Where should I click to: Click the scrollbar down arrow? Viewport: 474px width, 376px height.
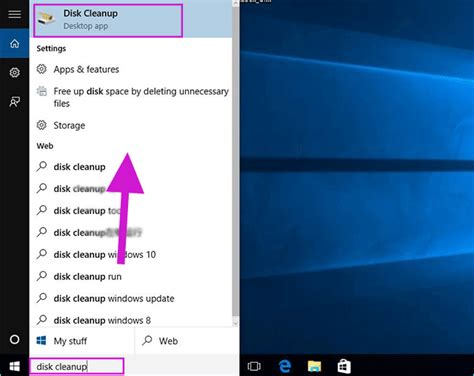[x=235, y=323]
